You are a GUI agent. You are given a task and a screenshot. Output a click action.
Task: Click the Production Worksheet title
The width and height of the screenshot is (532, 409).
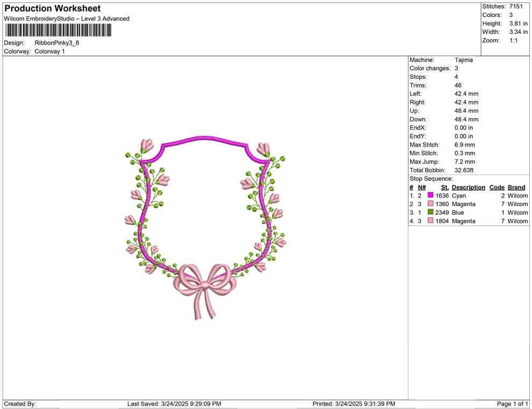pos(52,8)
